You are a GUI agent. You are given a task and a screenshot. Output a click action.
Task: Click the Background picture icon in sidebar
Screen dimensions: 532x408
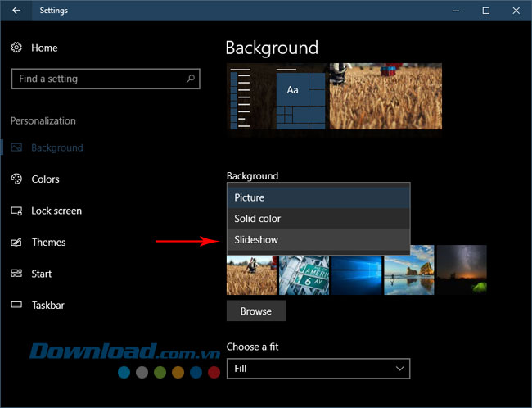(x=16, y=148)
